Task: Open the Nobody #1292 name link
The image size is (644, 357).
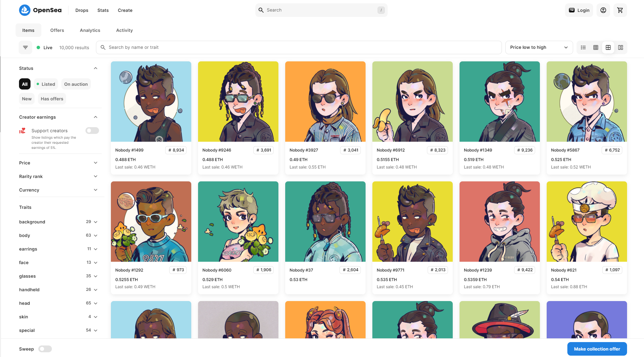Action: (x=129, y=270)
